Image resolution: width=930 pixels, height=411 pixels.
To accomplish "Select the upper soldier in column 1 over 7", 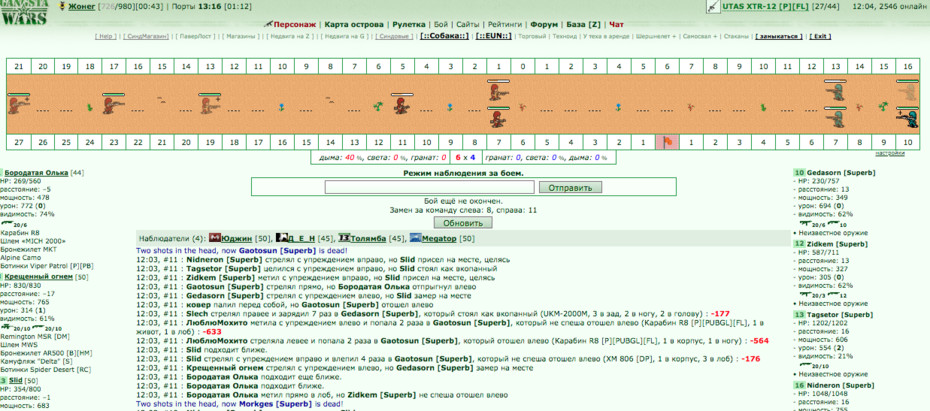I will tap(498, 91).
